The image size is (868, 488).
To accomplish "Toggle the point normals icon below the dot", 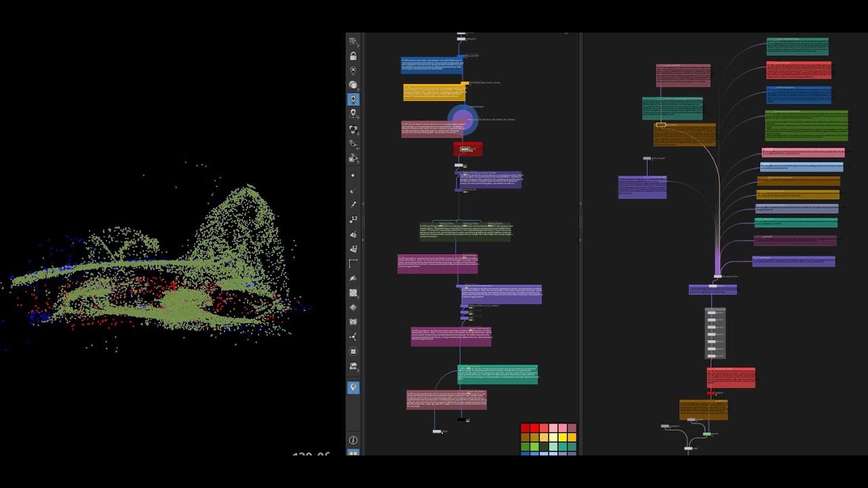I will pyautogui.click(x=353, y=190).
